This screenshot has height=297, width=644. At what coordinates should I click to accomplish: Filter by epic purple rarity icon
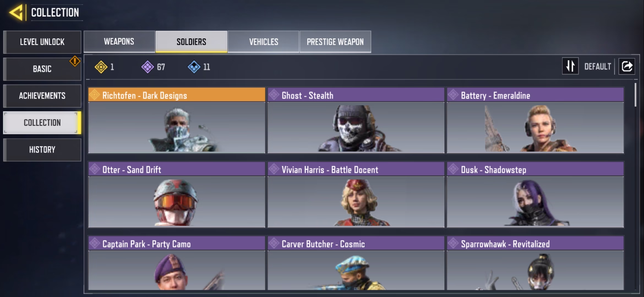coord(148,67)
